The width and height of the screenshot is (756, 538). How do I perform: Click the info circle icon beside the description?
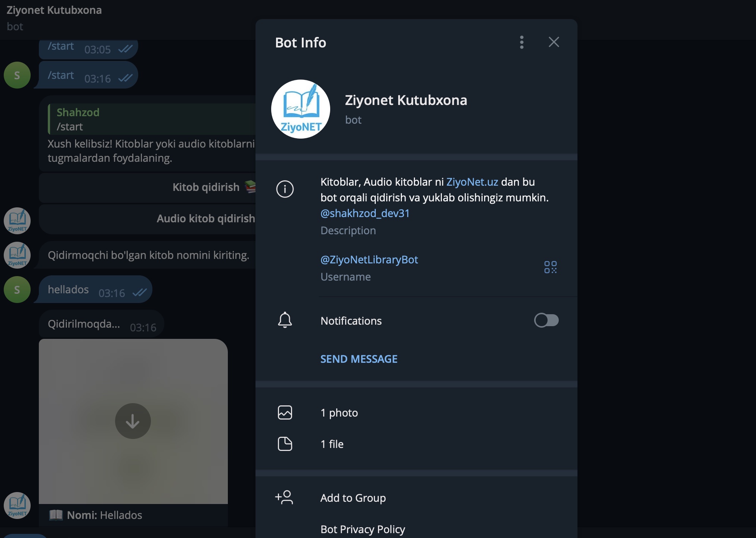(x=285, y=189)
